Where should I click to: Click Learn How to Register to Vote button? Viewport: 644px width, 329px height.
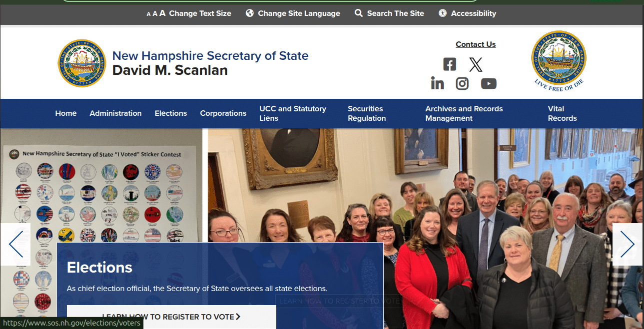pyautogui.click(x=171, y=317)
